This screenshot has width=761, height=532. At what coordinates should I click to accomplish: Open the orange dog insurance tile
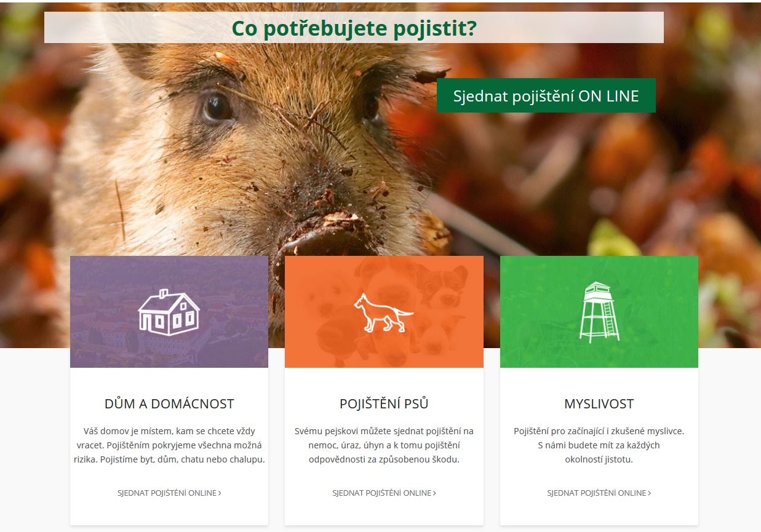[384, 312]
